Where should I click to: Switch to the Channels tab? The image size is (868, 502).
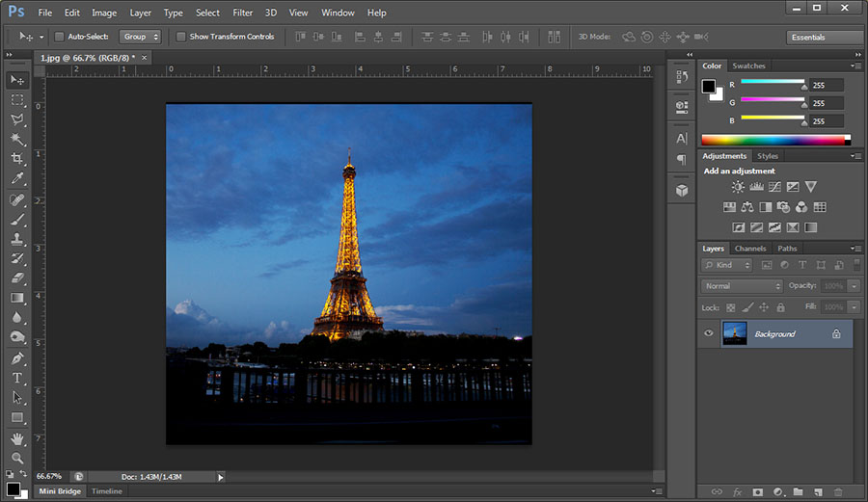click(x=750, y=249)
